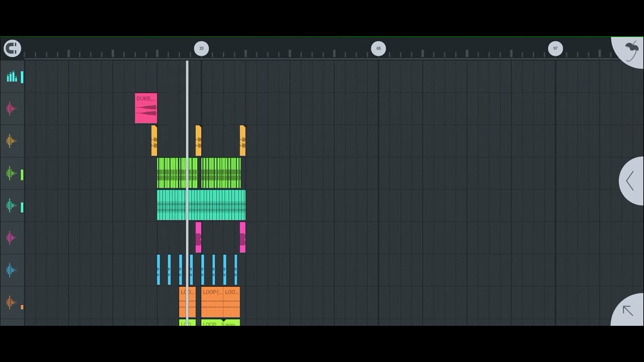The image size is (644, 362).
Task: Select the first green pattern clip
Action: 177,173
